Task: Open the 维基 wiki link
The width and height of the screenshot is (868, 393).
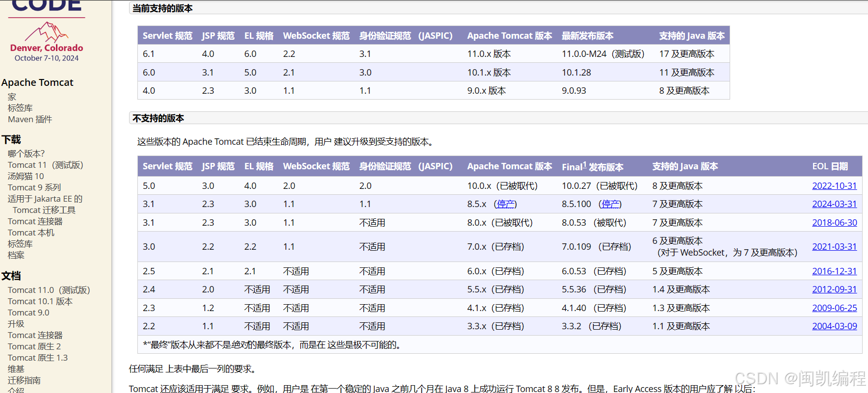Action: point(16,369)
